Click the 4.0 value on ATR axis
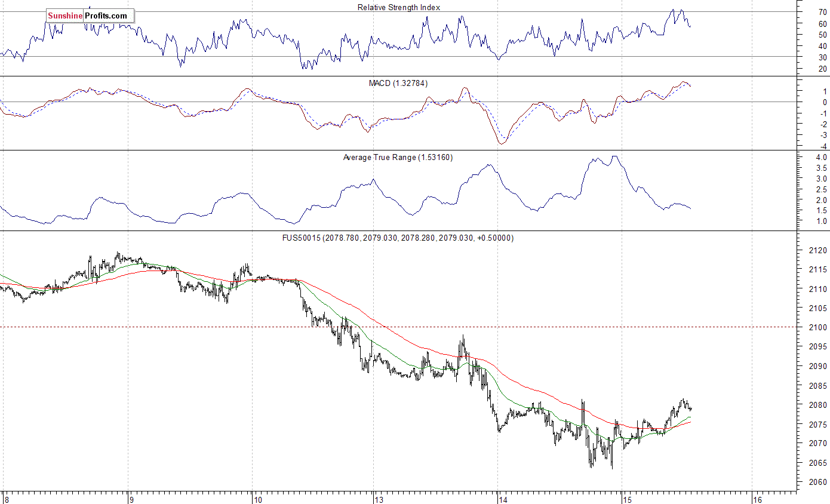This screenshot has width=830, height=504. point(822,157)
